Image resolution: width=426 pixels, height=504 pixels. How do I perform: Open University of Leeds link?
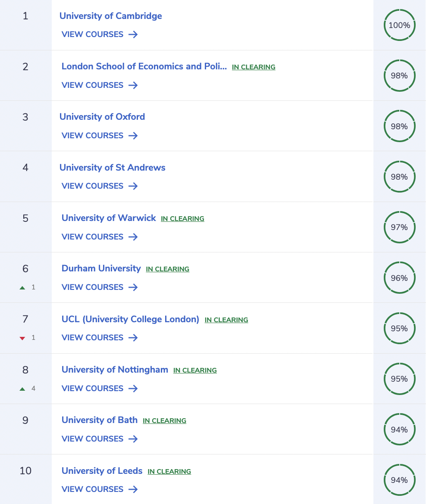(x=102, y=471)
